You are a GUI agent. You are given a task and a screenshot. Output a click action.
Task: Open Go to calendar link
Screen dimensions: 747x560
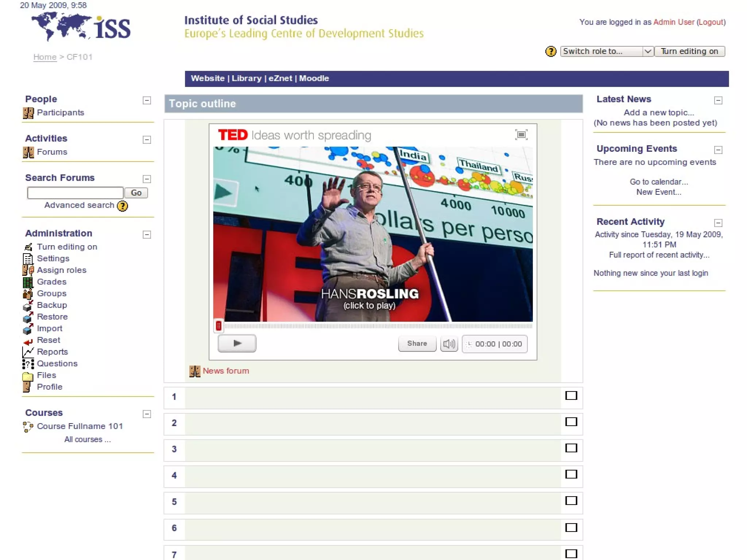coord(659,182)
